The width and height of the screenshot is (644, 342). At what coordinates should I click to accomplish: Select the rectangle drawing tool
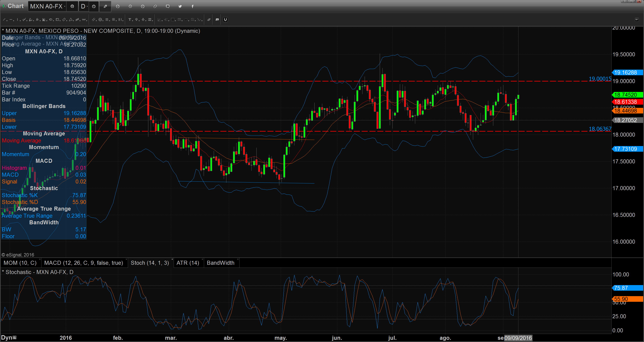tap(57, 20)
